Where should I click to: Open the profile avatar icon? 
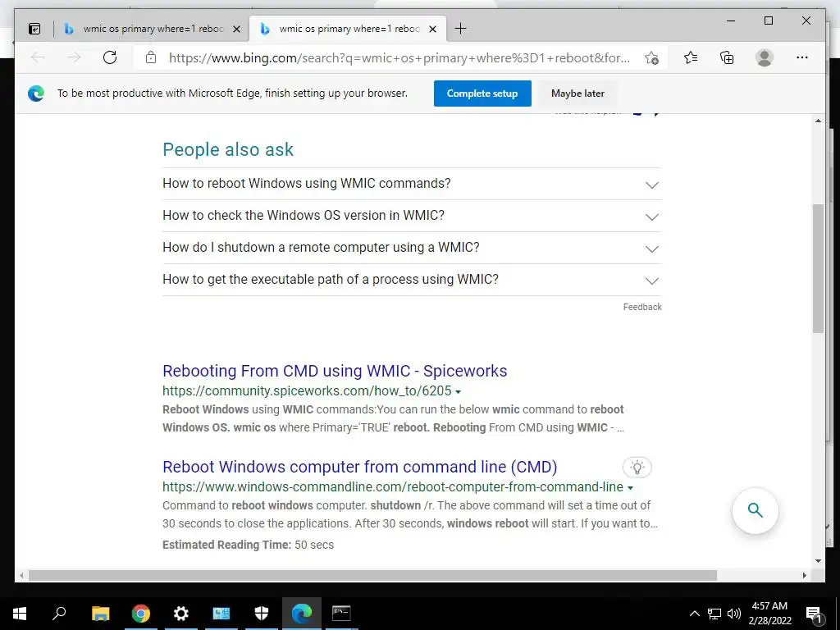[x=765, y=57]
